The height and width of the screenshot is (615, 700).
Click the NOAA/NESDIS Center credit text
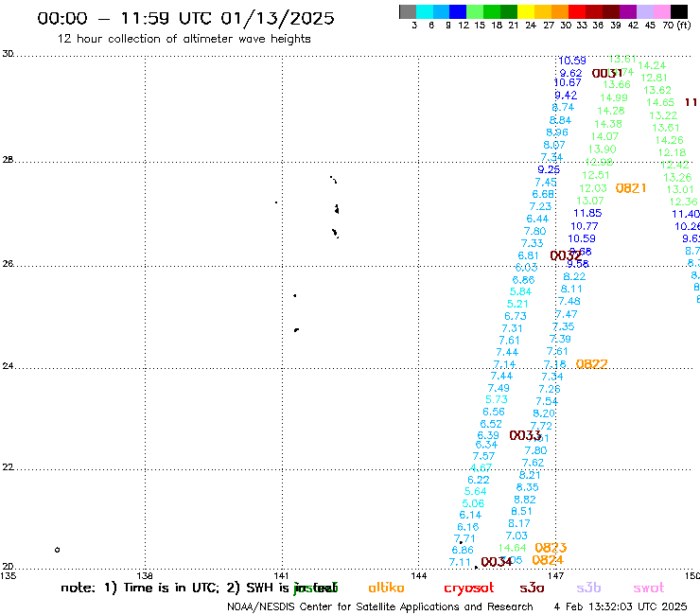click(380, 606)
